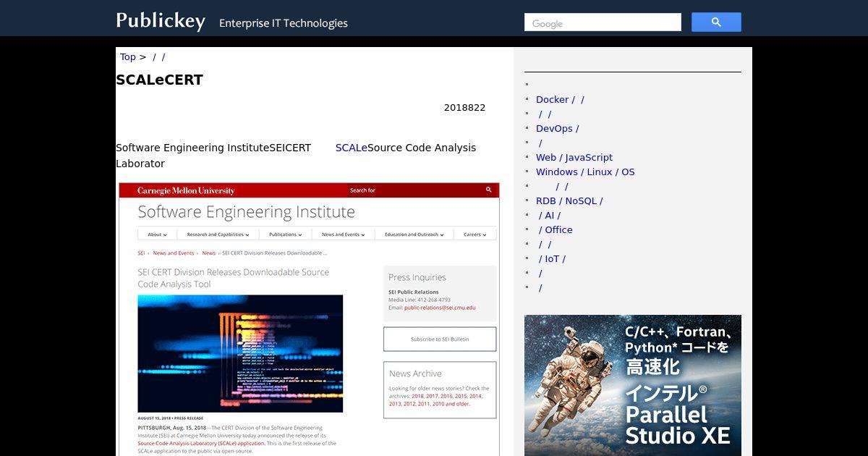Open Web / JavaScript category link
Viewport: 868px width, 456px height.
pyautogui.click(x=574, y=157)
